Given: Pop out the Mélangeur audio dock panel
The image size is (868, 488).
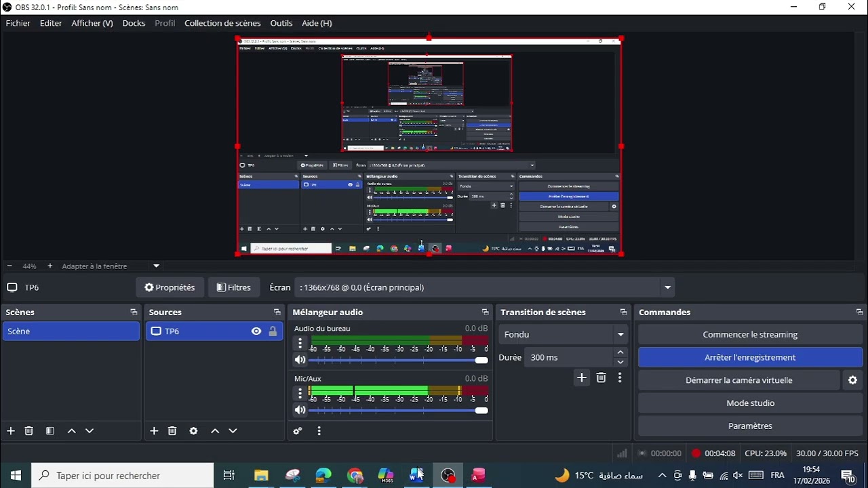Looking at the screenshot, I should point(485,312).
